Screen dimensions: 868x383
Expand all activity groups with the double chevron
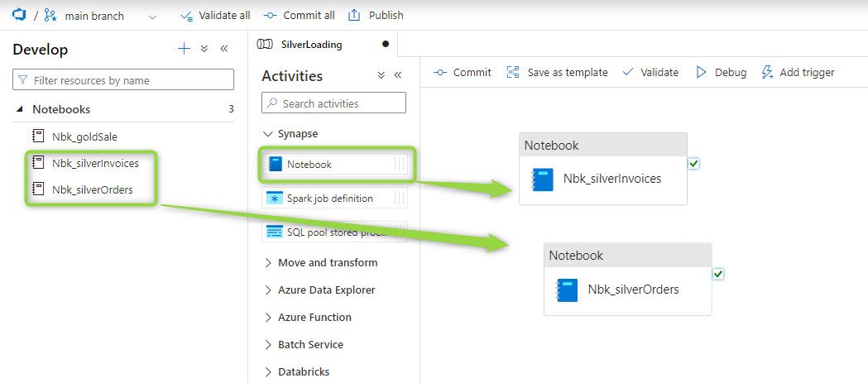click(381, 75)
